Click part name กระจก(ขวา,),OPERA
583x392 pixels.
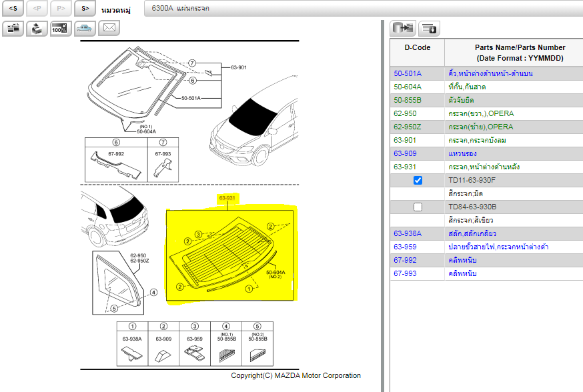pyautogui.click(x=481, y=114)
